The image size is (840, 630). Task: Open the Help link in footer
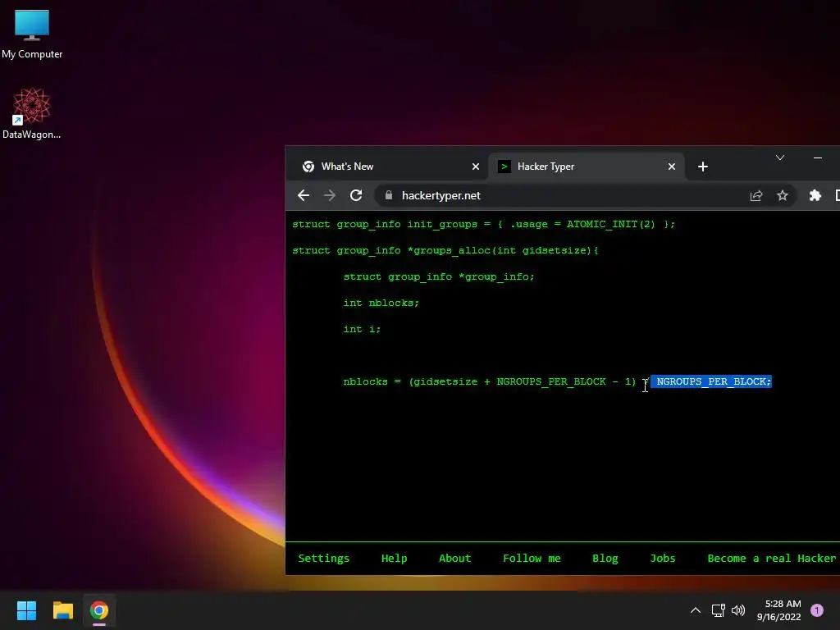tap(395, 558)
